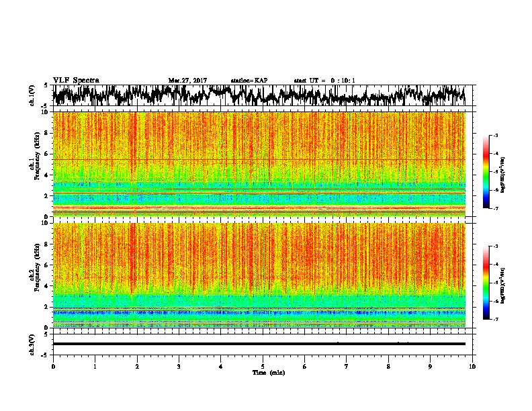Click the '-3' label on ch.1 color bar
This screenshot has height=411, width=532.
click(x=495, y=135)
